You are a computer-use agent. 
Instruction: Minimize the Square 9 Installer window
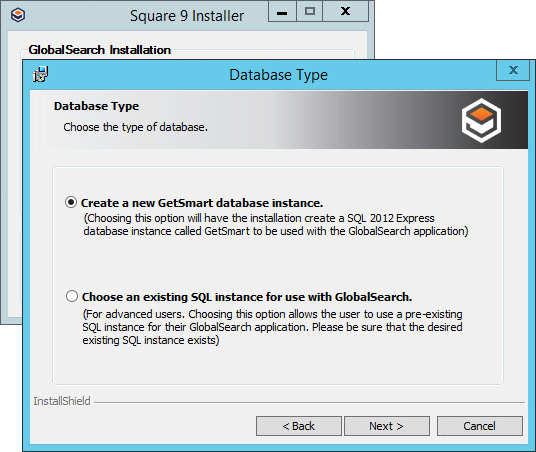click(x=282, y=12)
